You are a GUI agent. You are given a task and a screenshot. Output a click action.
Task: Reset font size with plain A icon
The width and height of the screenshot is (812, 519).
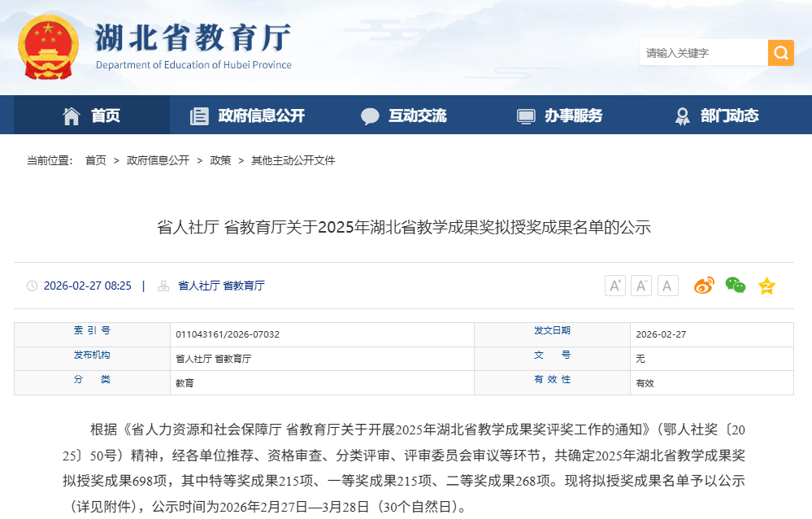(667, 286)
